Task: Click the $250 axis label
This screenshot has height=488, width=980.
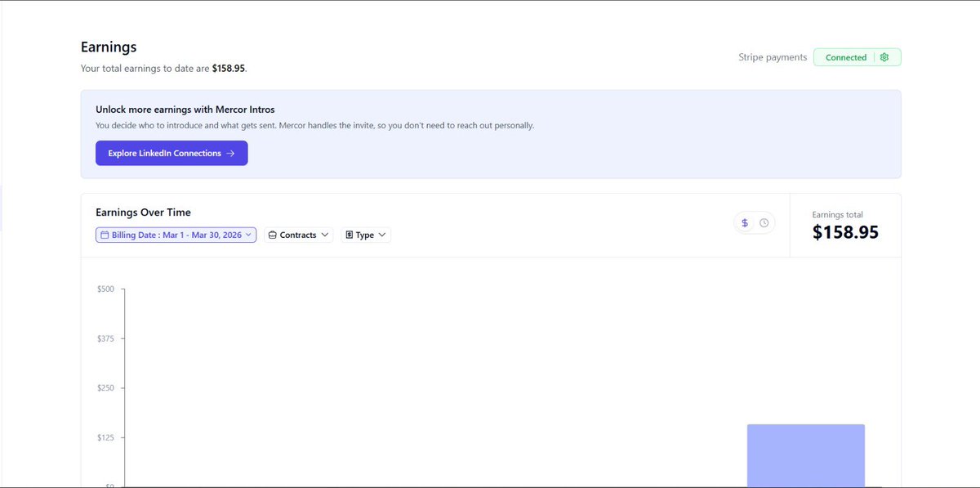Action: pos(106,388)
